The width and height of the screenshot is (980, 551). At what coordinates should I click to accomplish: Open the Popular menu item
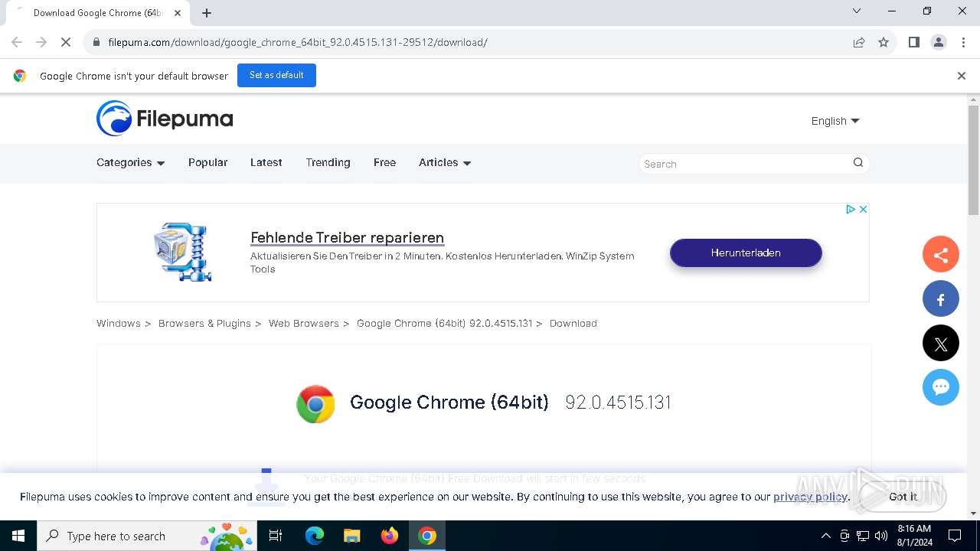pyautogui.click(x=207, y=162)
